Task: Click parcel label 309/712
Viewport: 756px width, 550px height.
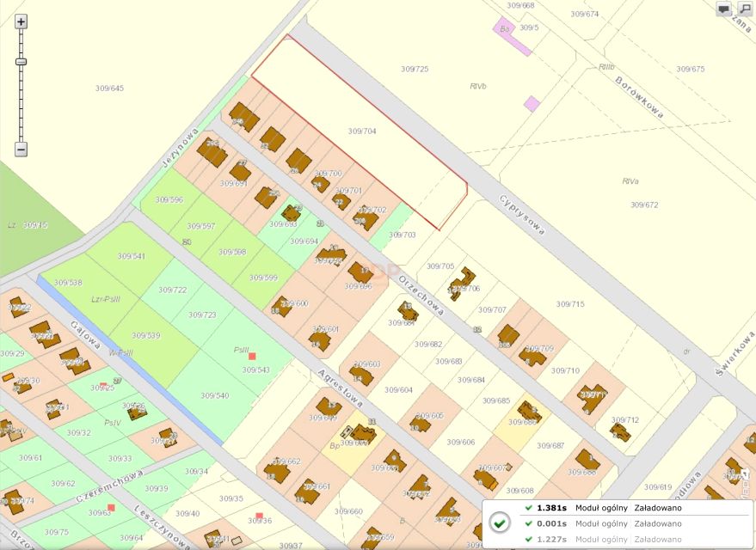Action: click(625, 420)
